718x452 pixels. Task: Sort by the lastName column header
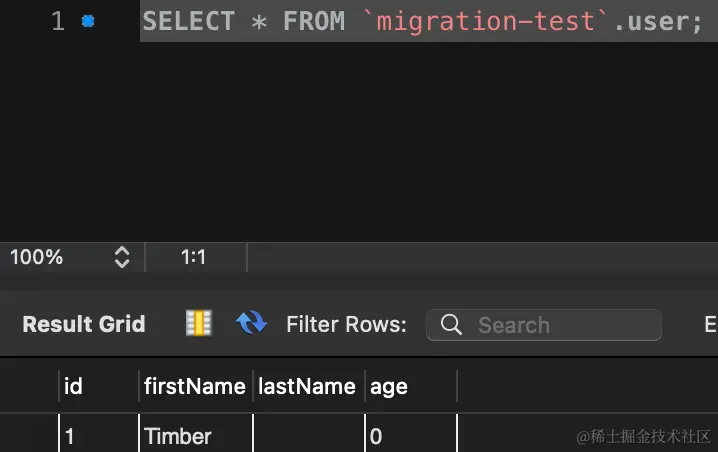[309, 387]
